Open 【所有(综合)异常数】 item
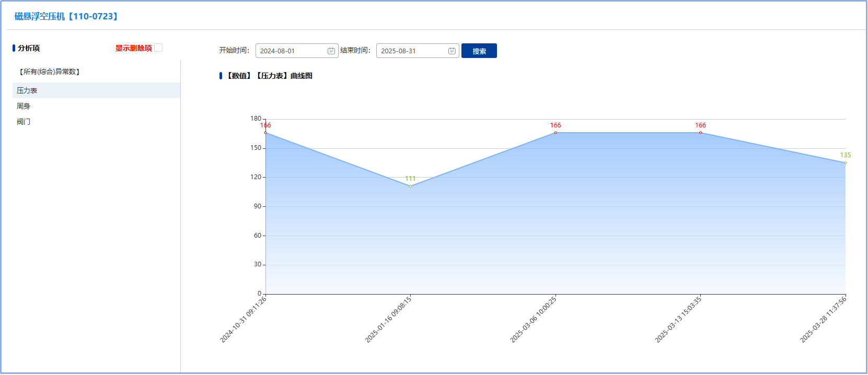This screenshot has height=375, width=868. pos(49,72)
